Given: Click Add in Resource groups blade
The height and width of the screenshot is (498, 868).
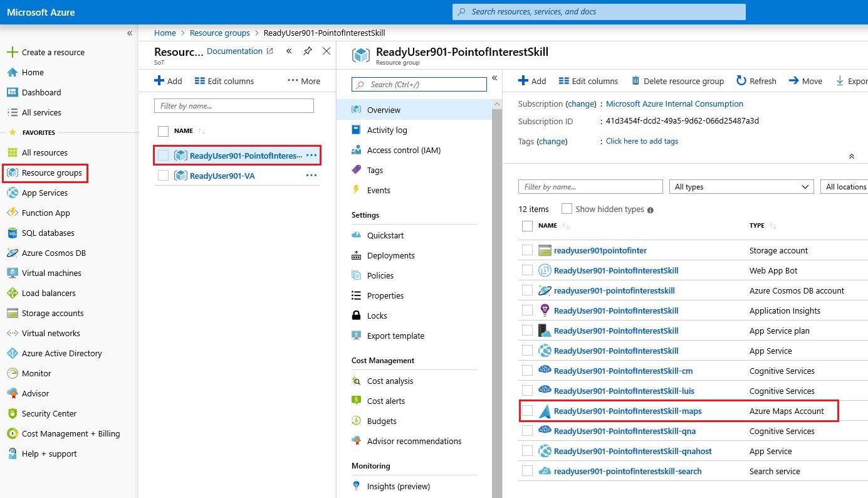Looking at the screenshot, I should [x=169, y=81].
